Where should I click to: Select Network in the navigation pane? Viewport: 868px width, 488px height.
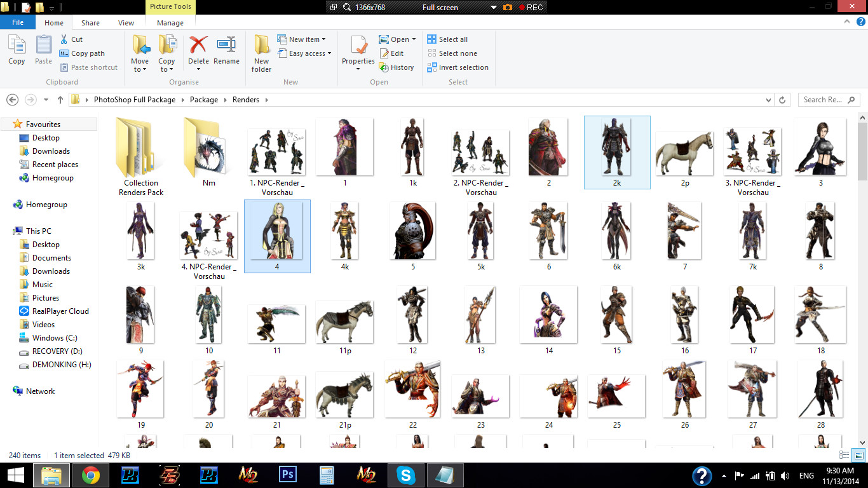tap(34, 391)
